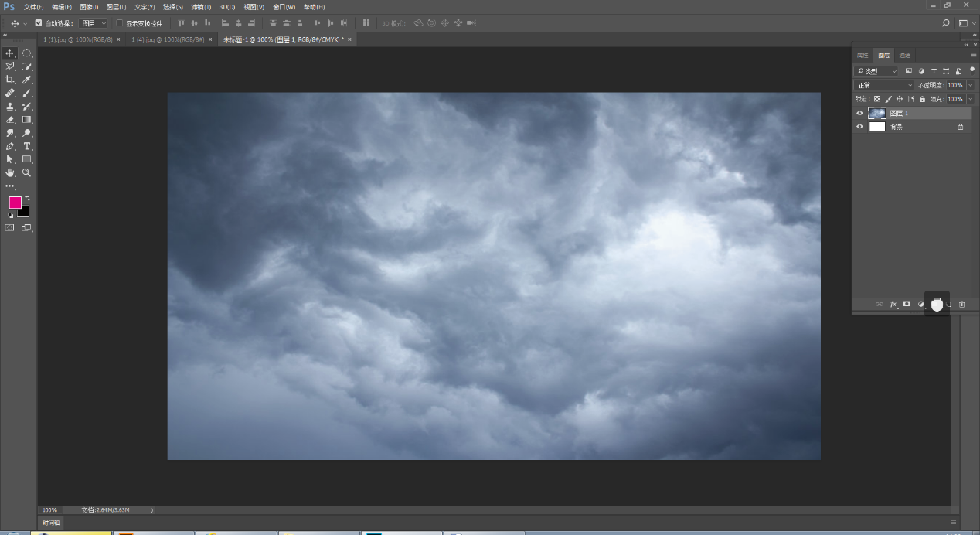This screenshot has height=535, width=980.
Task: Enable the 显示变换控件 checkbox
Action: tap(119, 23)
